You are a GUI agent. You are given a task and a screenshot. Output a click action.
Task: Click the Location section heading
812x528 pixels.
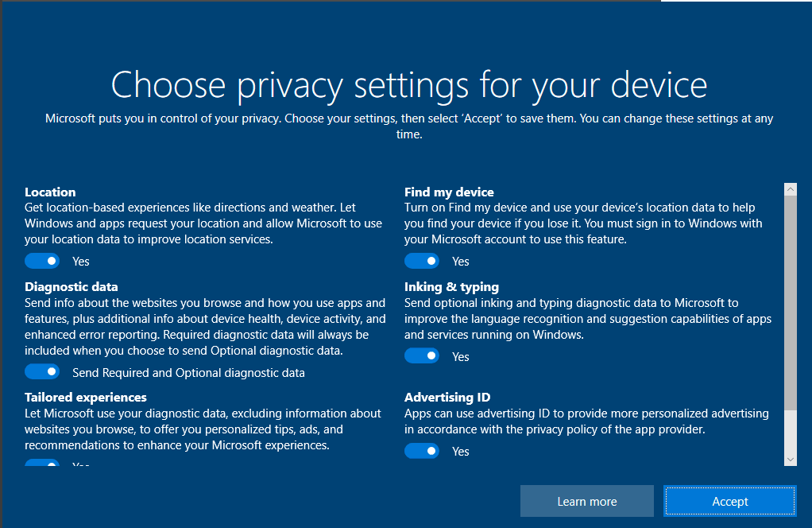tap(50, 192)
